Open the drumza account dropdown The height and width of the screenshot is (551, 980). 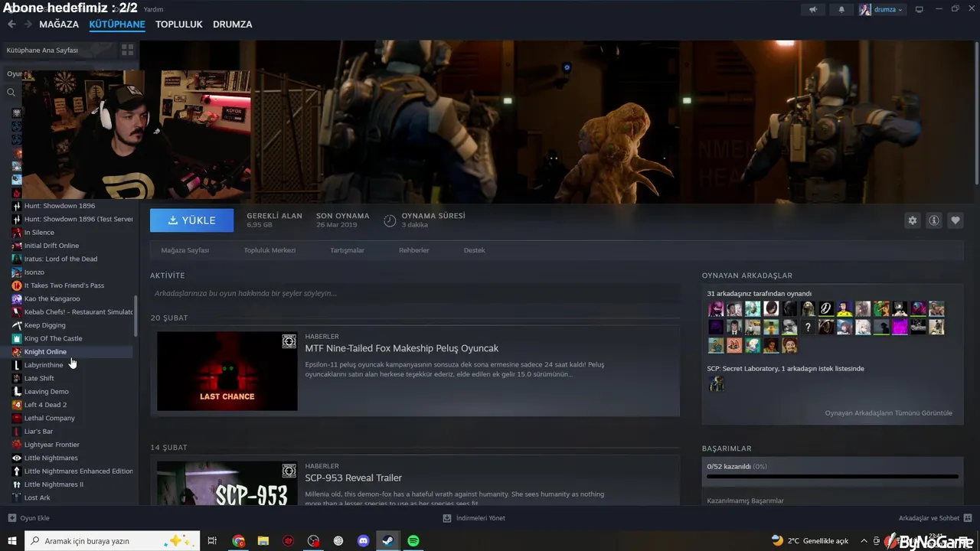(881, 10)
